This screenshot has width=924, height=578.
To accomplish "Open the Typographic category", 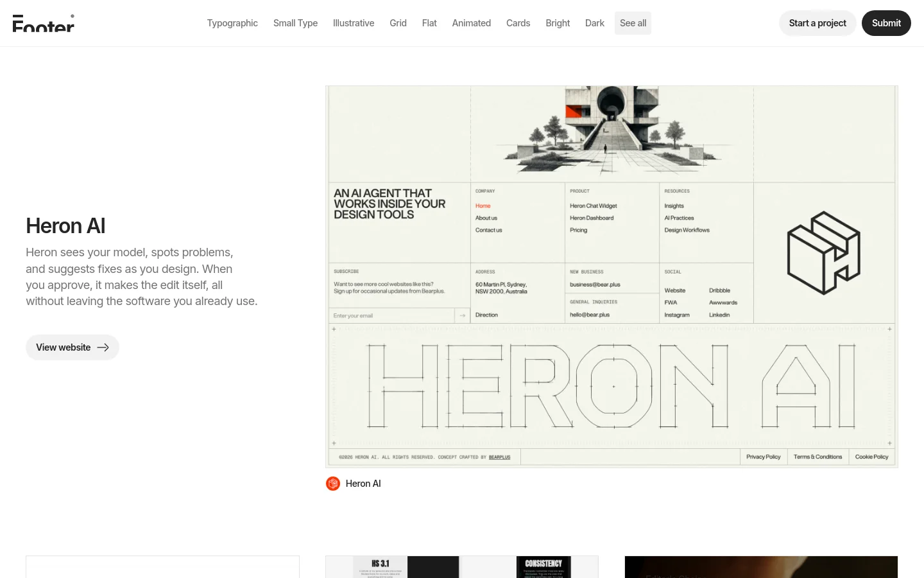I will click(232, 23).
